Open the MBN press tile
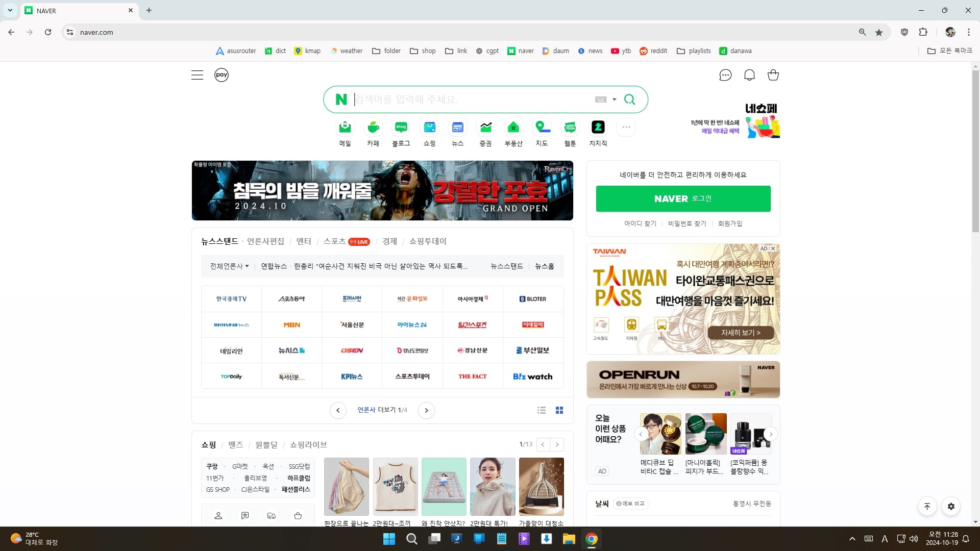 pos(291,325)
